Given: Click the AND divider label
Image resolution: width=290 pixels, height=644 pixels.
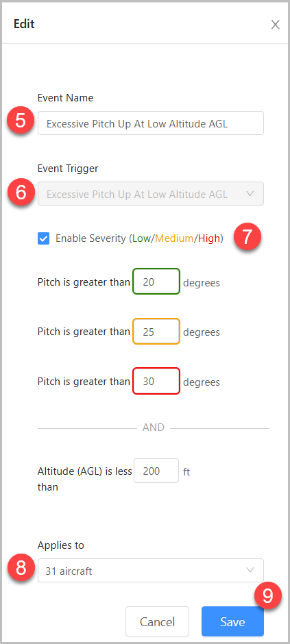Looking at the screenshot, I should pyautogui.click(x=153, y=428).
